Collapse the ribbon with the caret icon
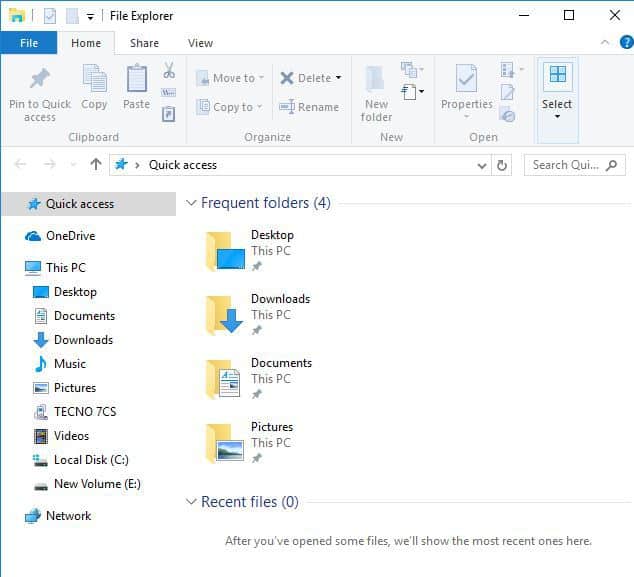Image resolution: width=634 pixels, height=577 pixels. click(604, 42)
